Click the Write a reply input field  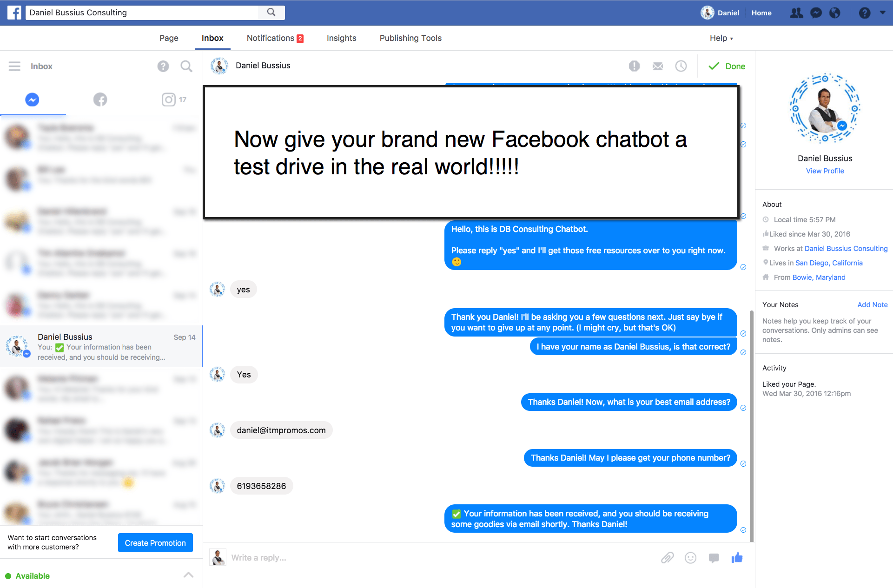point(418,558)
